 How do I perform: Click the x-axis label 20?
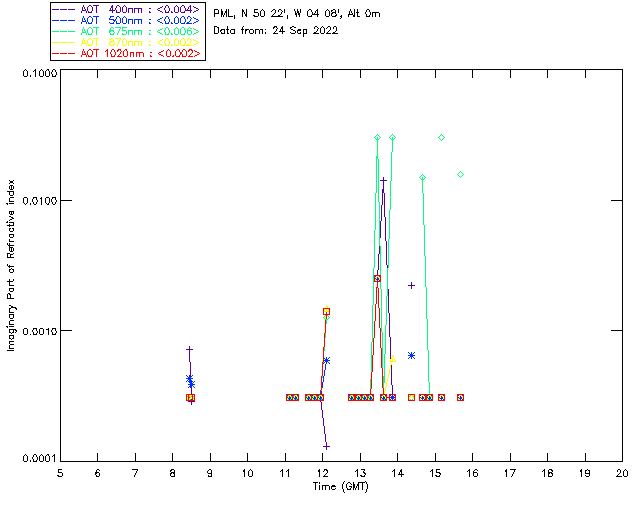coord(622,473)
